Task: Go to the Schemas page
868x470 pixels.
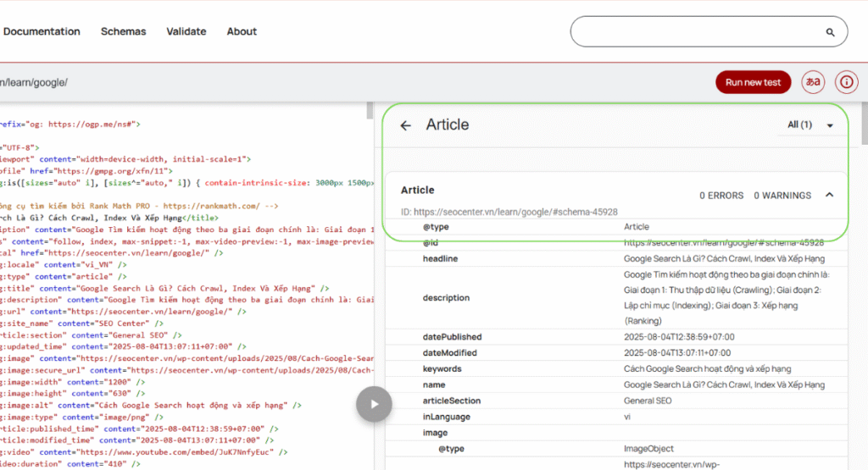Action: click(x=123, y=31)
